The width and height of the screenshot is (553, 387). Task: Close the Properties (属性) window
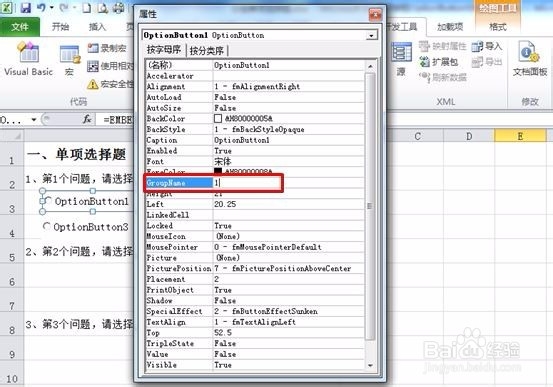click(375, 15)
